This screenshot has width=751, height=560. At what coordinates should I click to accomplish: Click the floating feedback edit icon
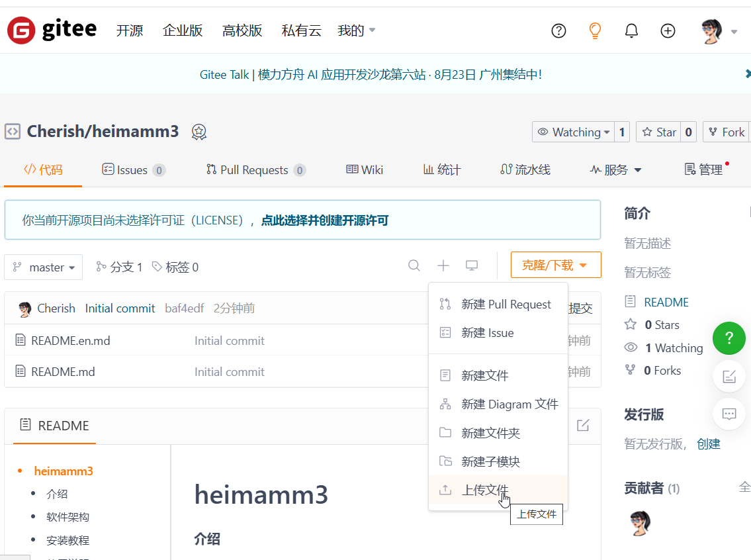[x=729, y=377]
